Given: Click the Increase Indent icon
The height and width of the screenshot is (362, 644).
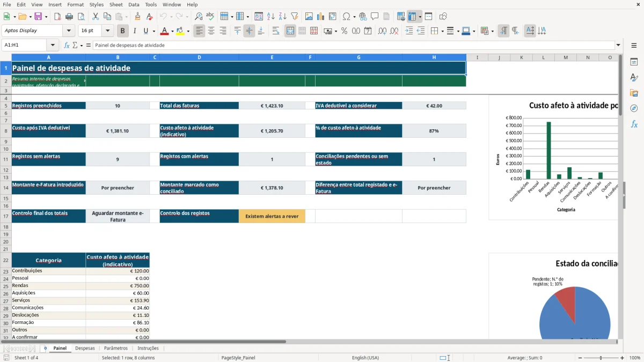Looking at the screenshot, I should coord(409,31).
